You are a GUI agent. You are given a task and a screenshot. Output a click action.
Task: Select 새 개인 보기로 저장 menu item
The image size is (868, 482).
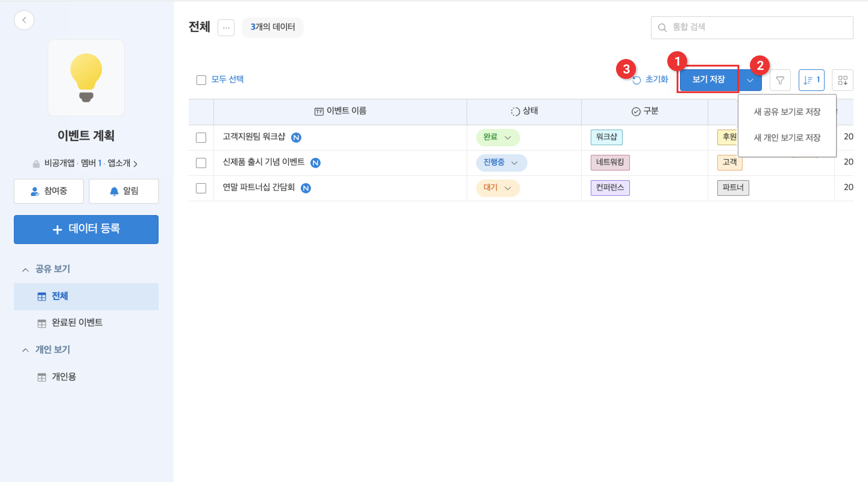(787, 137)
